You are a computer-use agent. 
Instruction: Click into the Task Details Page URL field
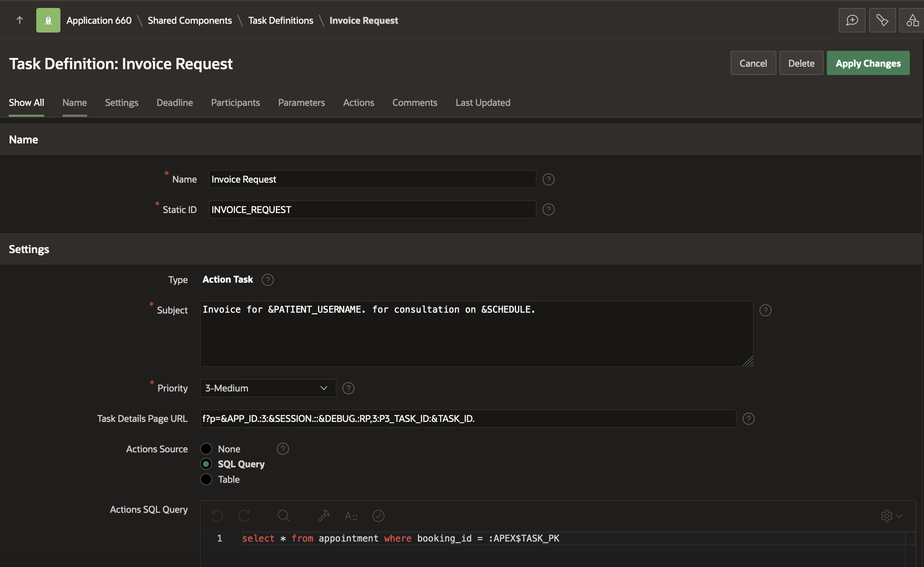pos(468,419)
